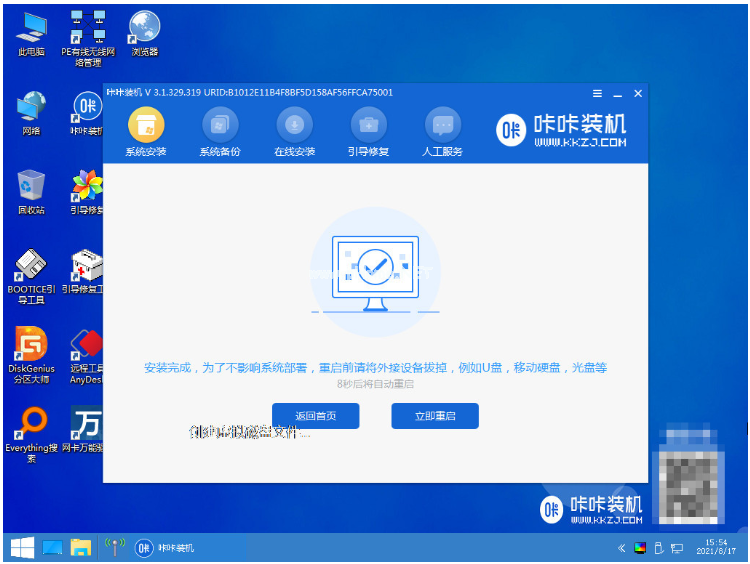The image size is (750, 564).
Task: Open the PE有线无线网络管理 desktop shortcut
Action: (x=88, y=35)
